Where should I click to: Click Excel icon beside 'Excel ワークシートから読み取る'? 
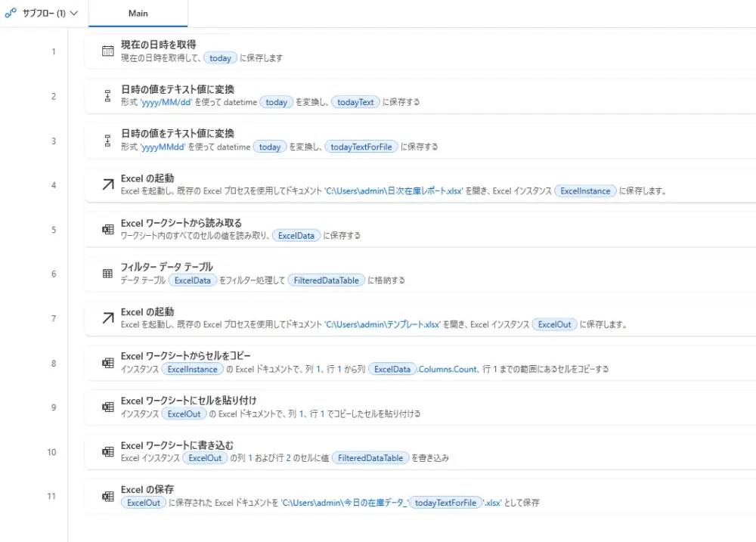tap(107, 229)
